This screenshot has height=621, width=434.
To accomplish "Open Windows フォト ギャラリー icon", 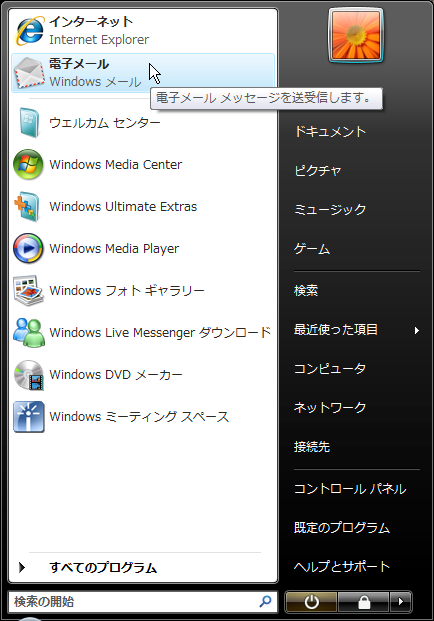I will click(28, 291).
